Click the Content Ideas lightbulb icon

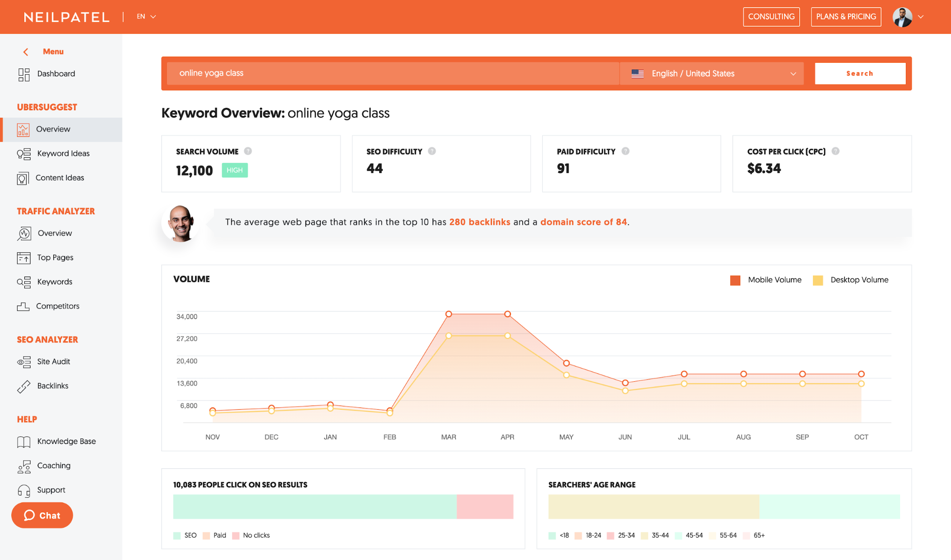click(23, 178)
